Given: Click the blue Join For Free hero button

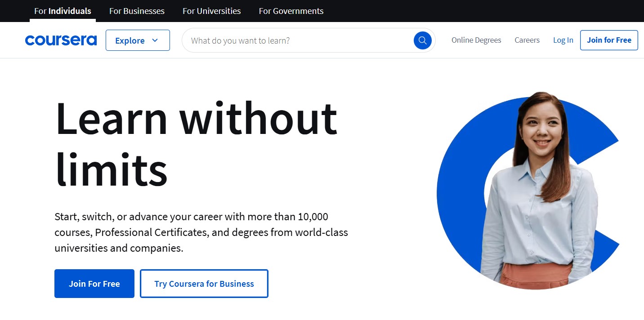Looking at the screenshot, I should pos(94,284).
